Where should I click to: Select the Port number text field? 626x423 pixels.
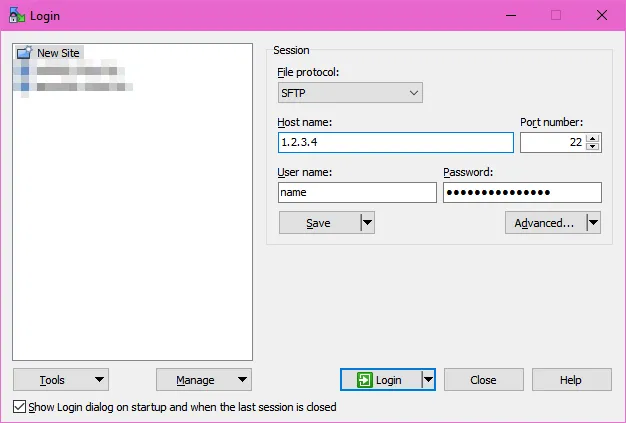(552, 143)
